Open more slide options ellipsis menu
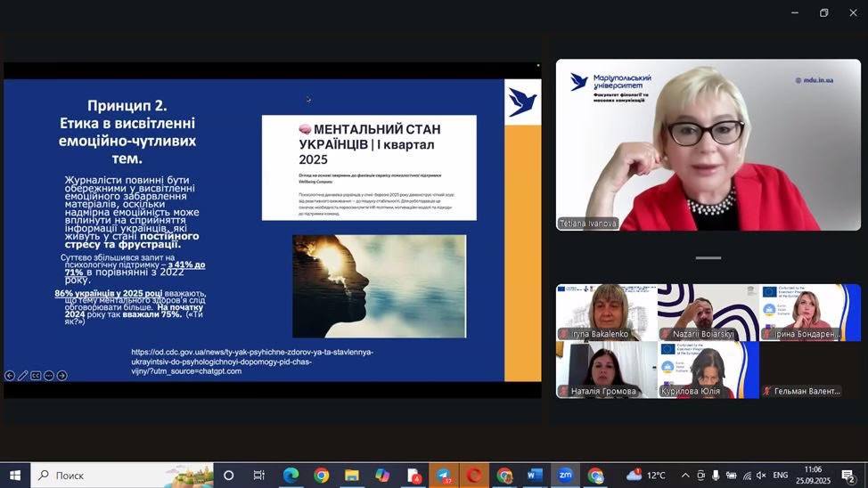 (49, 376)
